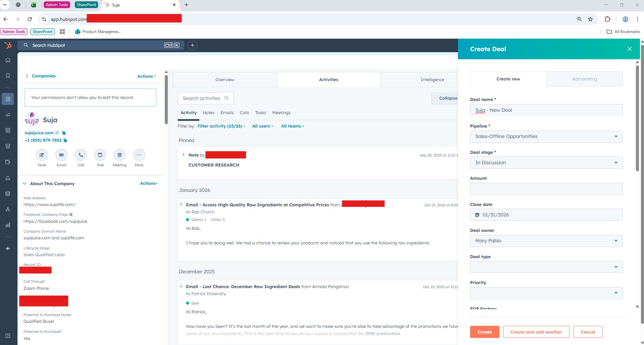Cancel the deal creation
Image resolution: width=644 pixels, height=345 pixels.
pos(588,332)
